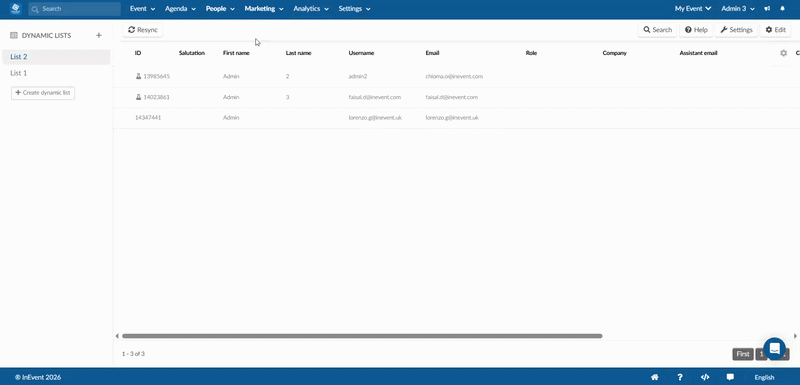Open the People dropdown menu

point(220,9)
